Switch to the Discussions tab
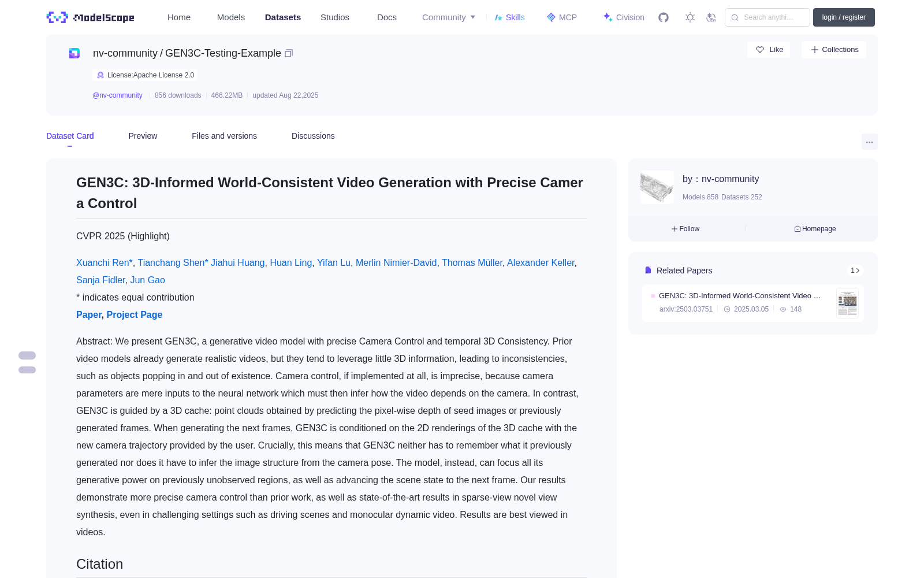Viewport: 924px width, 578px height. 313,136
